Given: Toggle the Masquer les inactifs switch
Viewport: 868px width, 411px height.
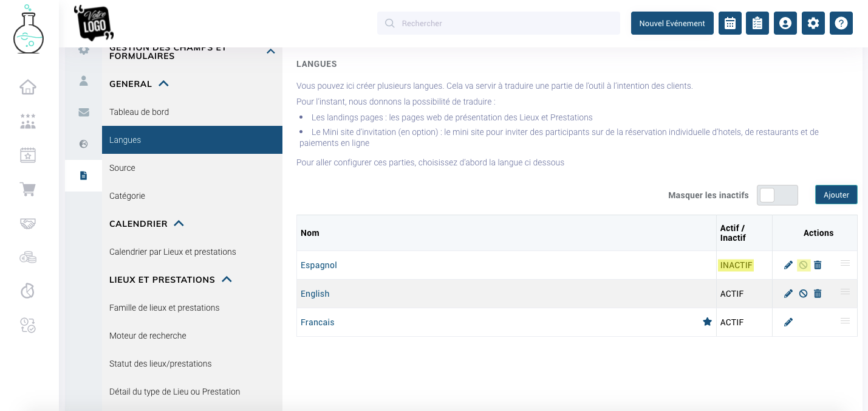Looking at the screenshot, I should coord(777,195).
